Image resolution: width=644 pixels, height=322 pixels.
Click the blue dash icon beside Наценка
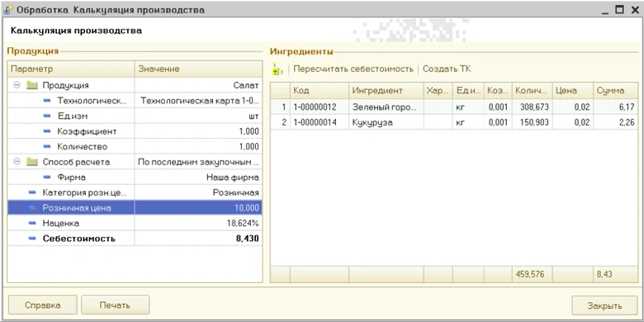pyautogui.click(x=32, y=223)
